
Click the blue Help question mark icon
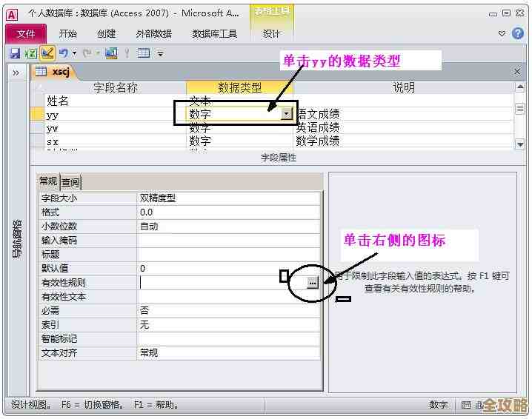pyautogui.click(x=518, y=33)
